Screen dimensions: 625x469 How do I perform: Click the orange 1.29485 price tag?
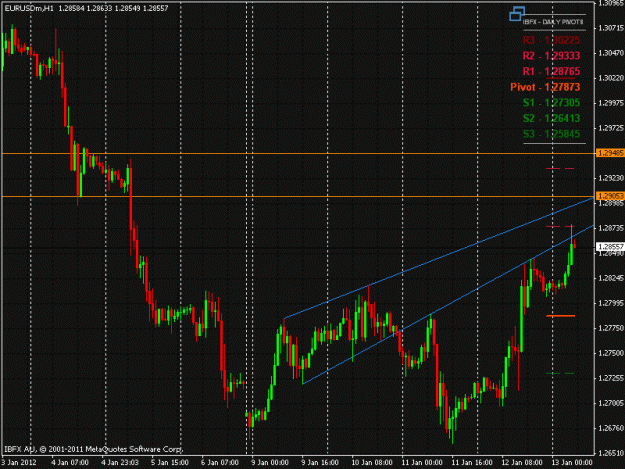[x=610, y=153]
